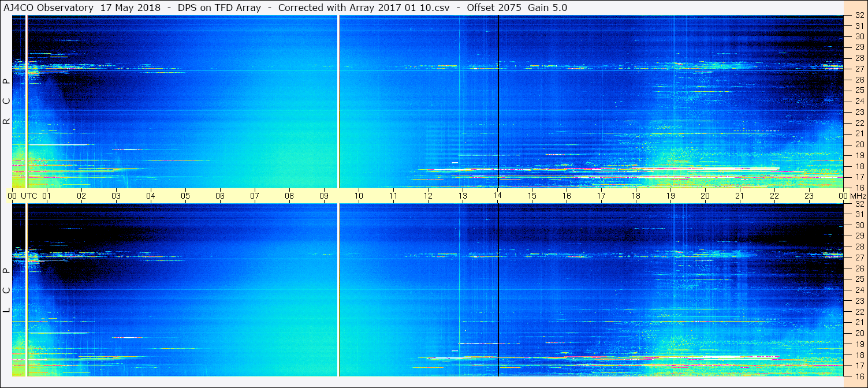868x388 pixels.
Task: Click hour label '09' on time axis
Action: coord(324,196)
